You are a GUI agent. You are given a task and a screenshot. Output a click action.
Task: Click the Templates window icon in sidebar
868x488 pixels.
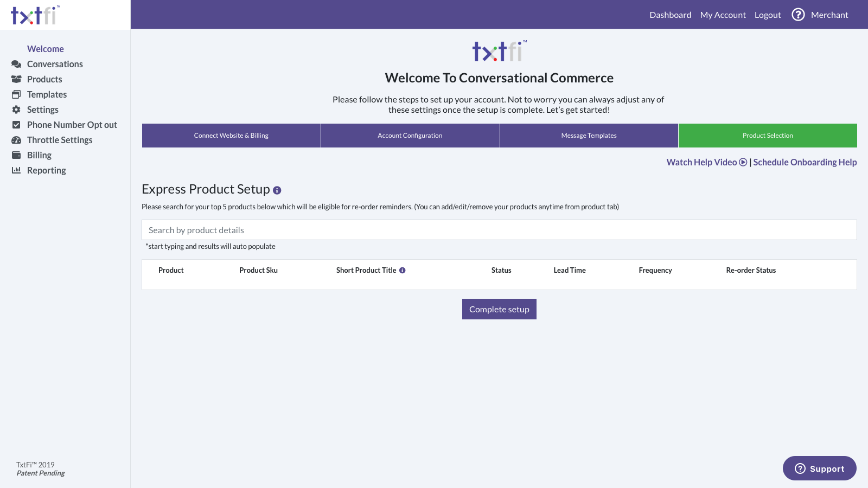pos(16,94)
